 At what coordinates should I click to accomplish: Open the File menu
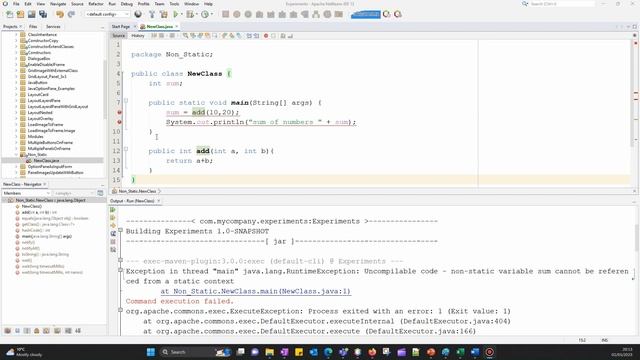point(16,4)
